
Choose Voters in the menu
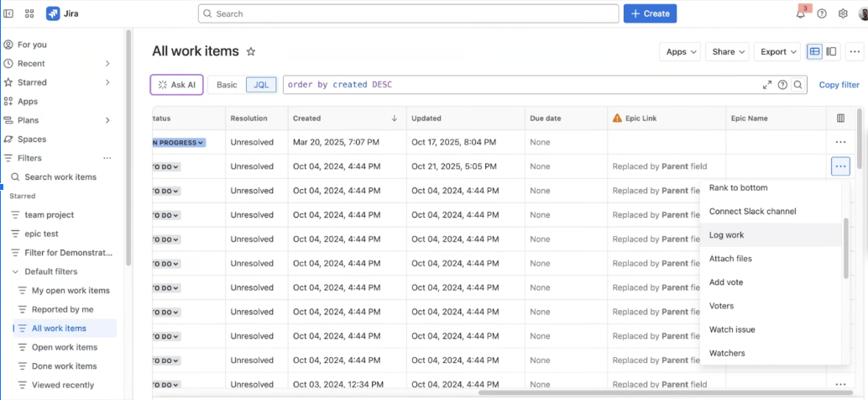(x=721, y=306)
